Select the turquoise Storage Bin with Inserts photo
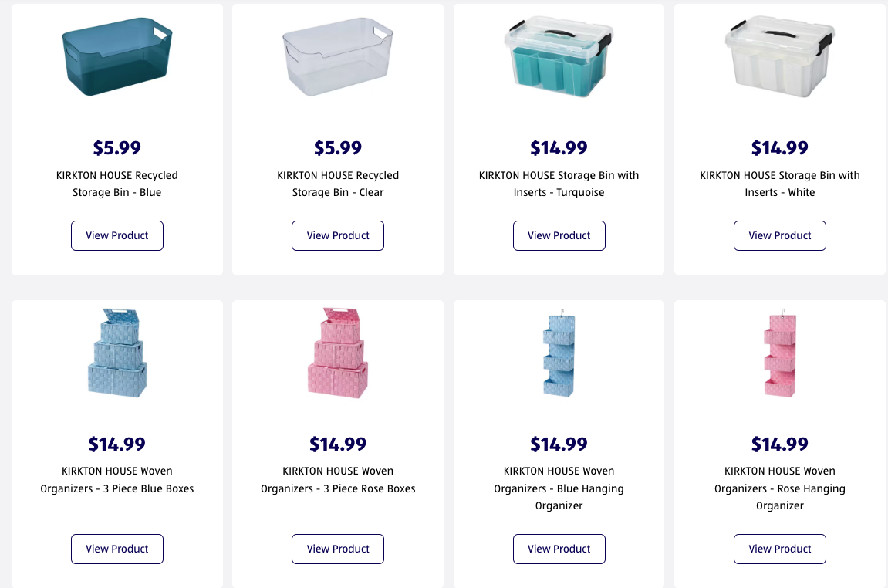Screen dimensions: 888x588 click(x=559, y=56)
